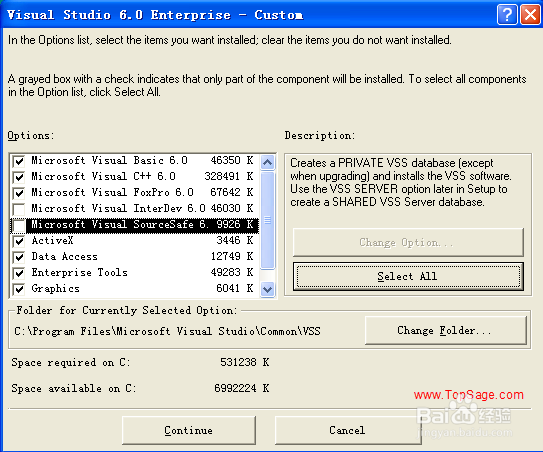Screen dimensions: 543x452
Task: Click the options list scroll up arrow
Action: click(x=267, y=162)
